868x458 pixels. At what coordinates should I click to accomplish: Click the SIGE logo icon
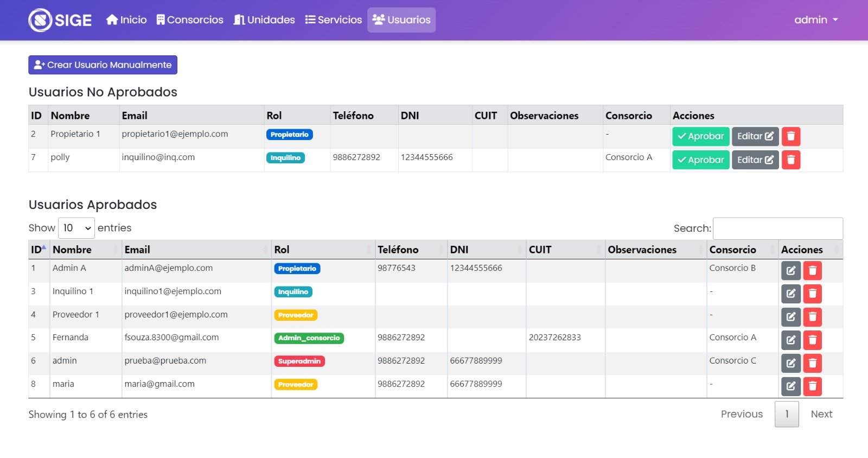click(x=40, y=20)
